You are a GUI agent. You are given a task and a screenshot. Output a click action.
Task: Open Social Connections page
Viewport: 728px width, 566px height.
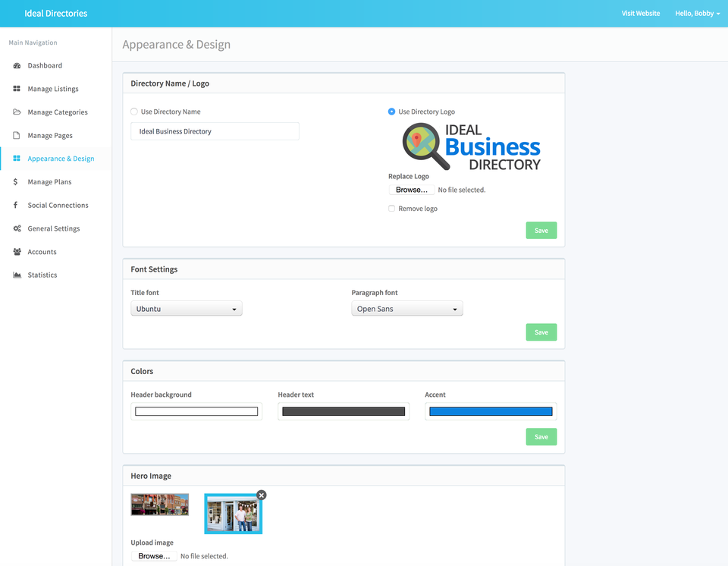(x=55, y=205)
